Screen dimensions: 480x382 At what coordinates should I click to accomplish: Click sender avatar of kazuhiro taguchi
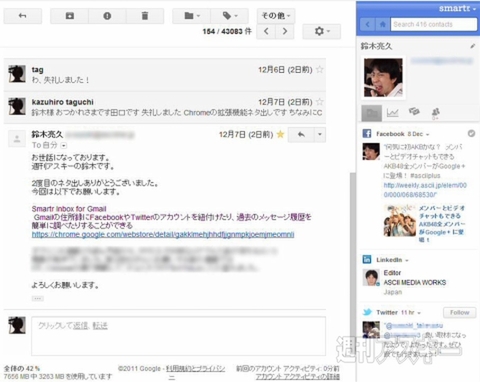click(x=17, y=106)
